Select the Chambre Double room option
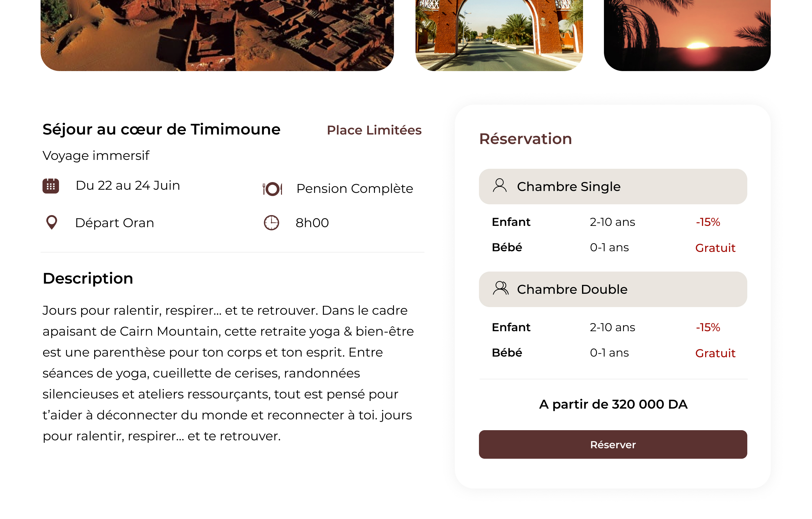 612,289
